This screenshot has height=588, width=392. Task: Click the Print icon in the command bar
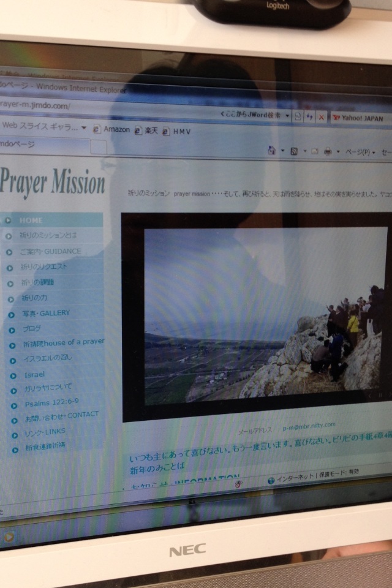point(328,152)
